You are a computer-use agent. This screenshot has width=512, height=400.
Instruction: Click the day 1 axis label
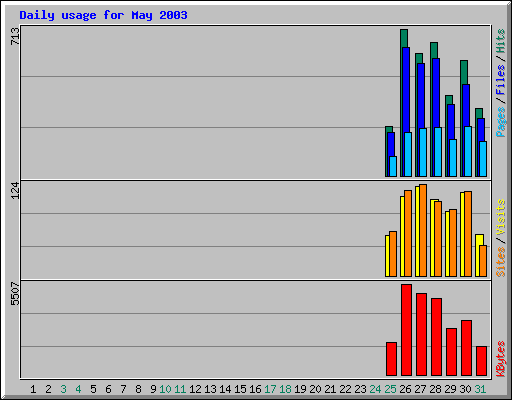coord(33,389)
